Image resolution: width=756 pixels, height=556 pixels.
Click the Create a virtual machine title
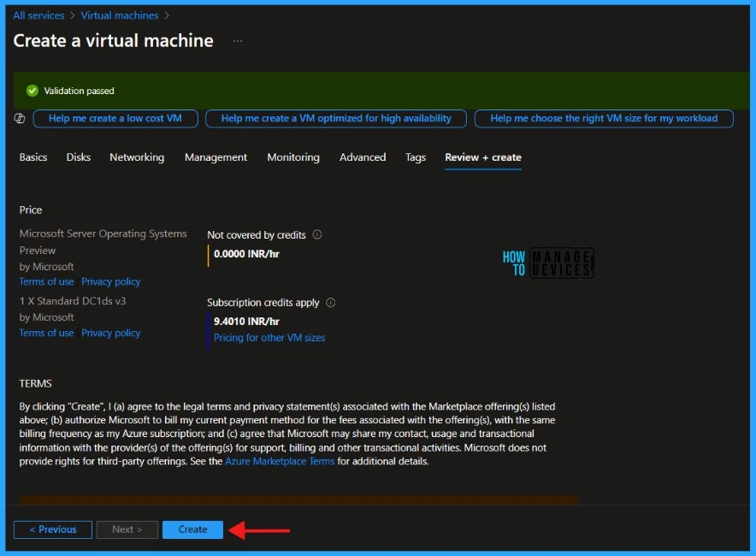click(113, 40)
